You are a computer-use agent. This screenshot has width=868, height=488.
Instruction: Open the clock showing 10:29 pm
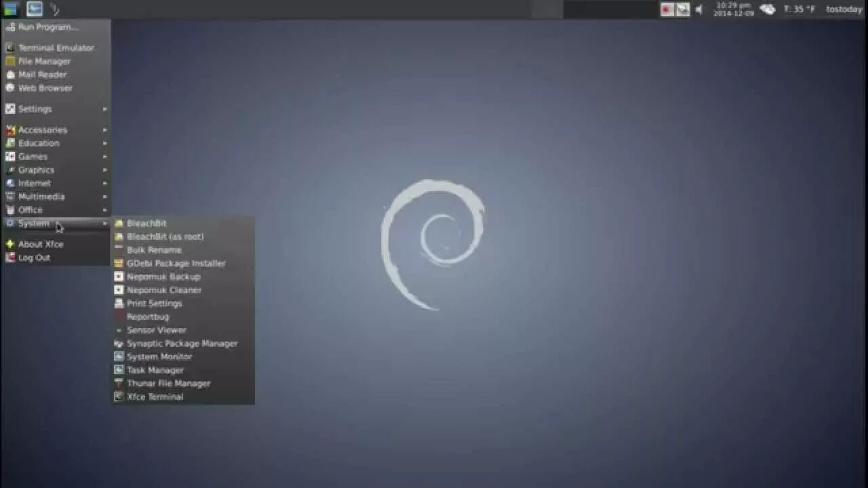coord(734,9)
